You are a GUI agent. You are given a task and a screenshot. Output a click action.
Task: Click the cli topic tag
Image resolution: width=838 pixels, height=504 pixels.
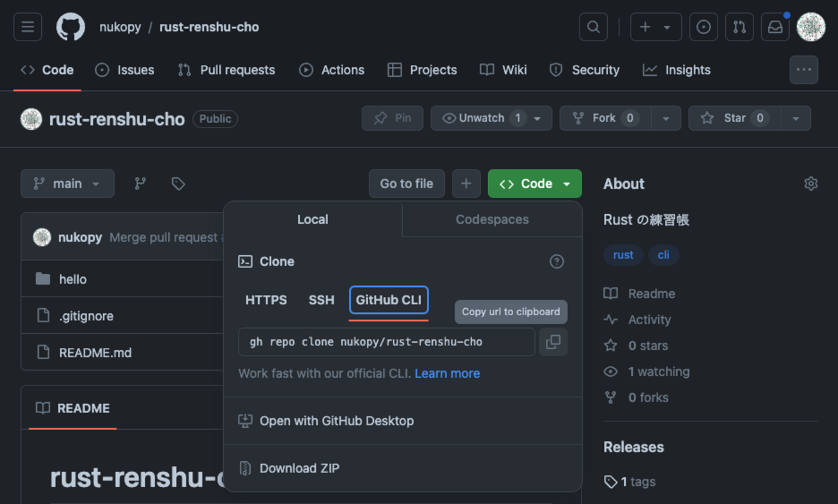(x=663, y=255)
